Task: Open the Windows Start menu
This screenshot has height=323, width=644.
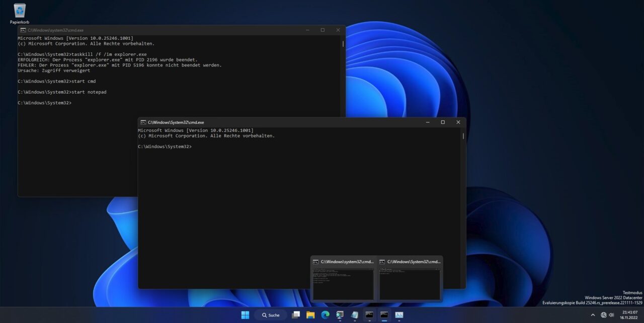Action: click(245, 314)
